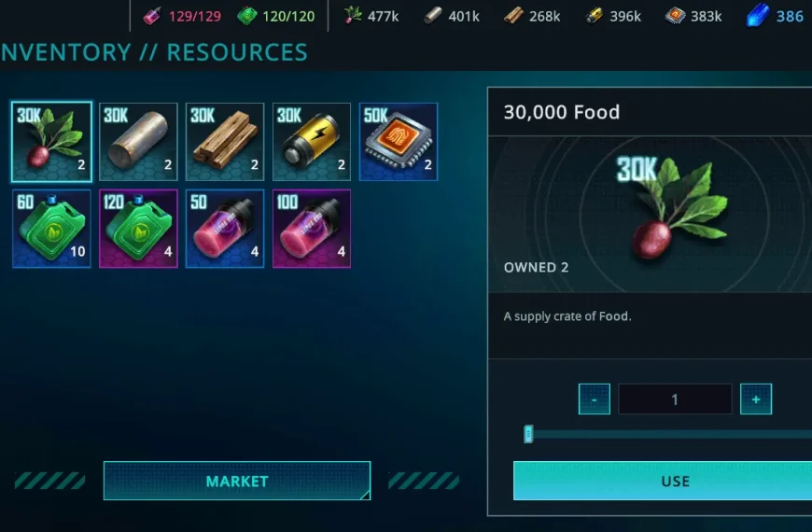Select the 30K Battery energy item
The width and height of the screenshot is (812, 532).
312,142
